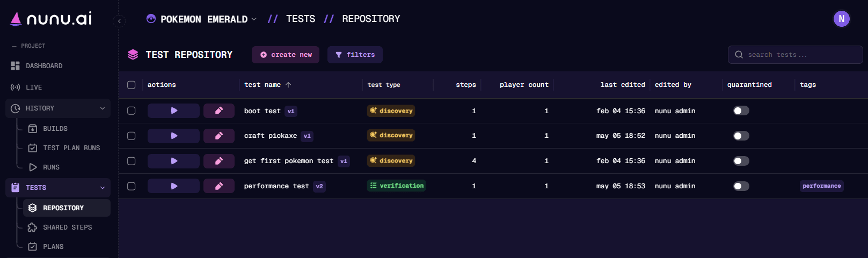
Task: Click the Dashboard grid icon
Action: pos(15,65)
